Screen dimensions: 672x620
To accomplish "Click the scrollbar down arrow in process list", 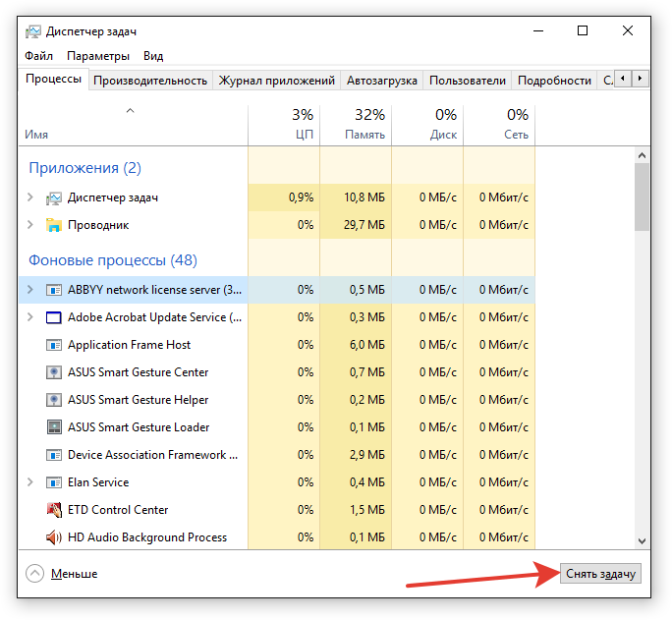I will click(x=642, y=541).
